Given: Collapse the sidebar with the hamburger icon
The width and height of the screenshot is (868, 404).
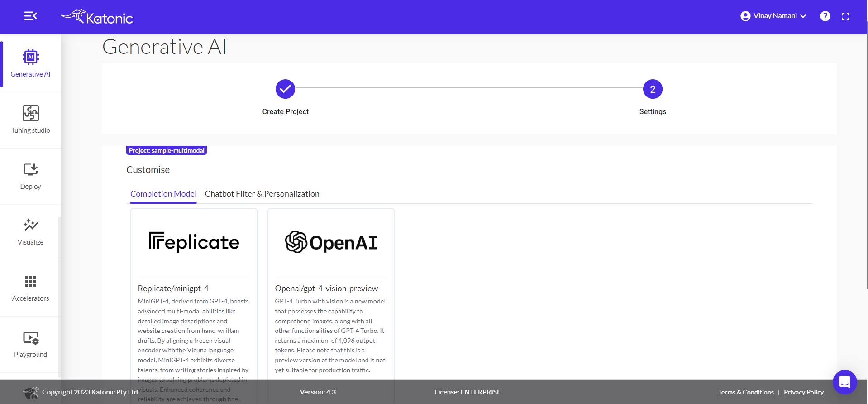Looking at the screenshot, I should point(30,16).
